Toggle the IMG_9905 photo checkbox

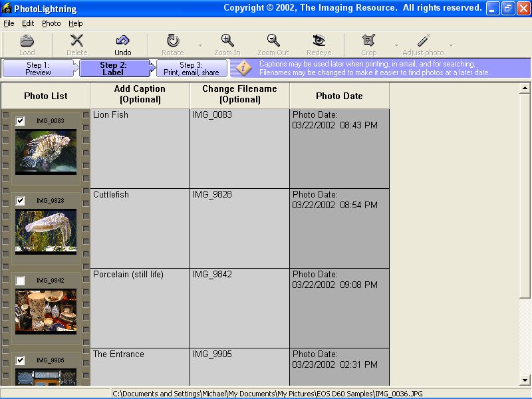tap(21, 360)
